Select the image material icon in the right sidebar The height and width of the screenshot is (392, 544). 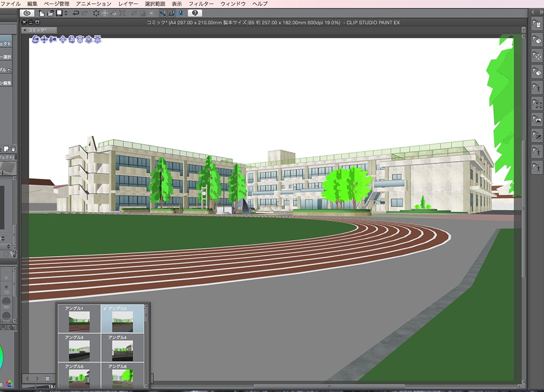[536, 120]
